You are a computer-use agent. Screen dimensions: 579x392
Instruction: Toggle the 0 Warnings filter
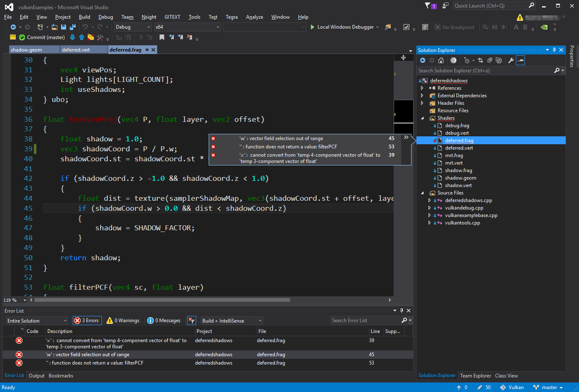click(123, 321)
